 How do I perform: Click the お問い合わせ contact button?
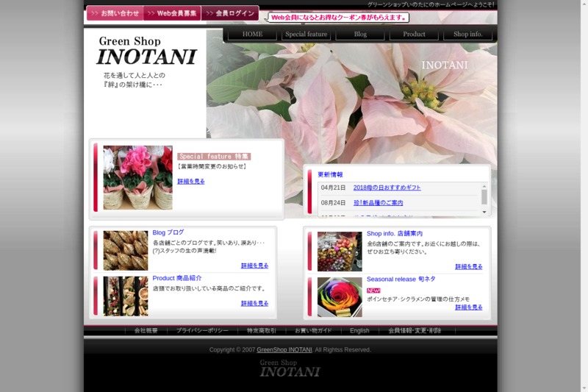point(115,13)
